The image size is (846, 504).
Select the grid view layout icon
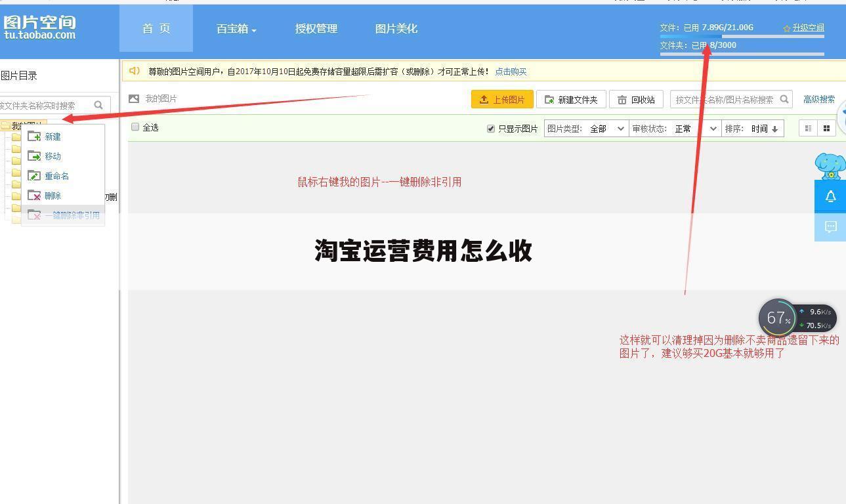tap(826, 128)
